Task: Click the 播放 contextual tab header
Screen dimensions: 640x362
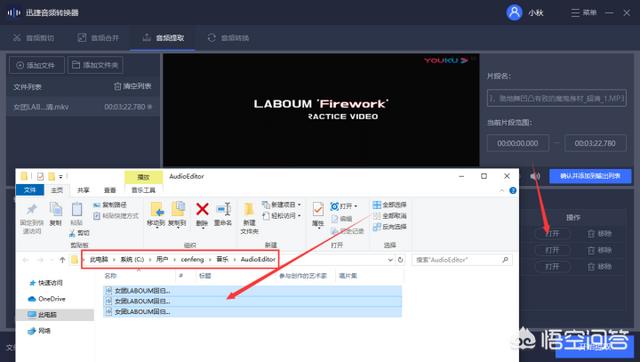Action: (143, 177)
